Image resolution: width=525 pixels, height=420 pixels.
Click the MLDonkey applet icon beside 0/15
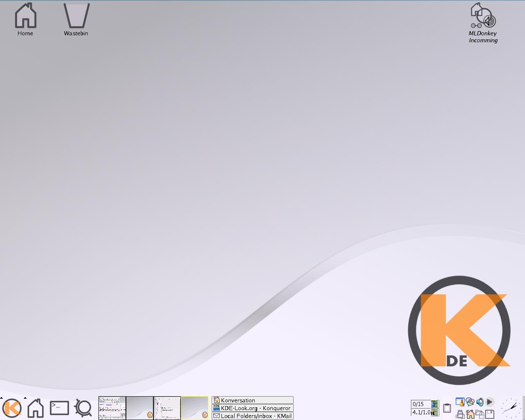pyautogui.click(x=435, y=404)
